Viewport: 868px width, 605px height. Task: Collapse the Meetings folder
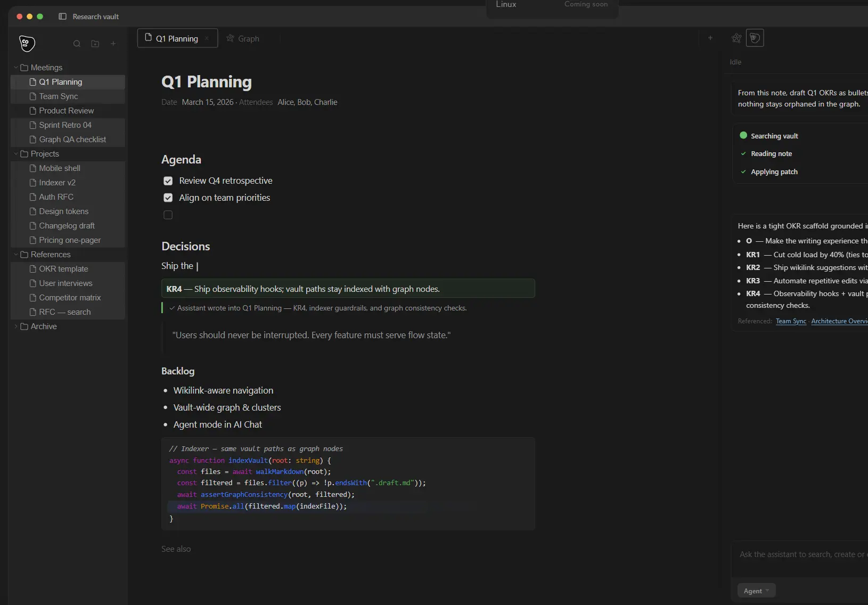[x=16, y=68]
